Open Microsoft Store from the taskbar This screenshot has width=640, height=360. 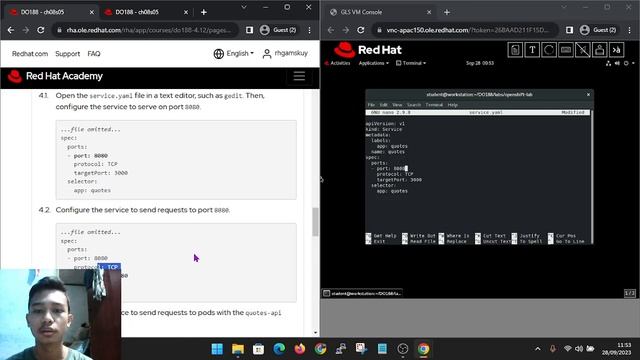click(258, 349)
